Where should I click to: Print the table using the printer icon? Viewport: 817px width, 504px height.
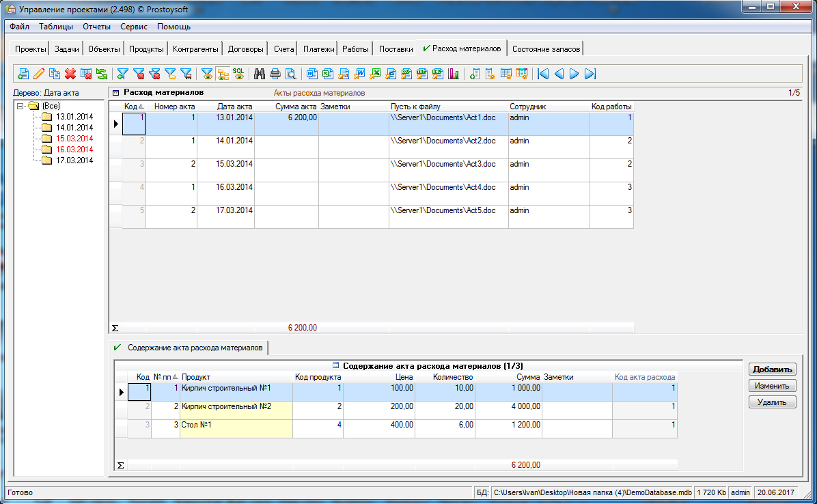[275, 74]
